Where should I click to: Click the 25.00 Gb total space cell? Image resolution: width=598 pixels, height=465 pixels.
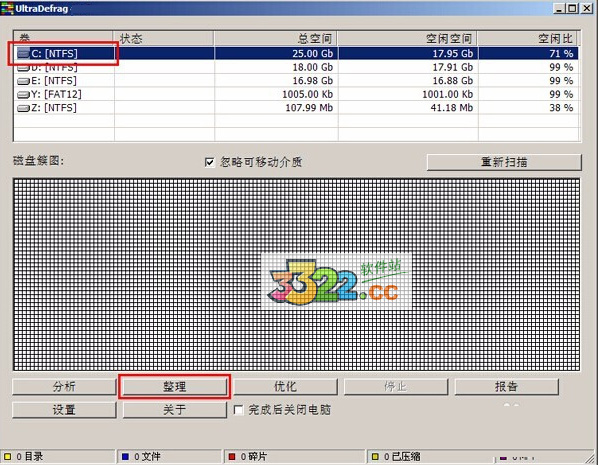[276, 54]
